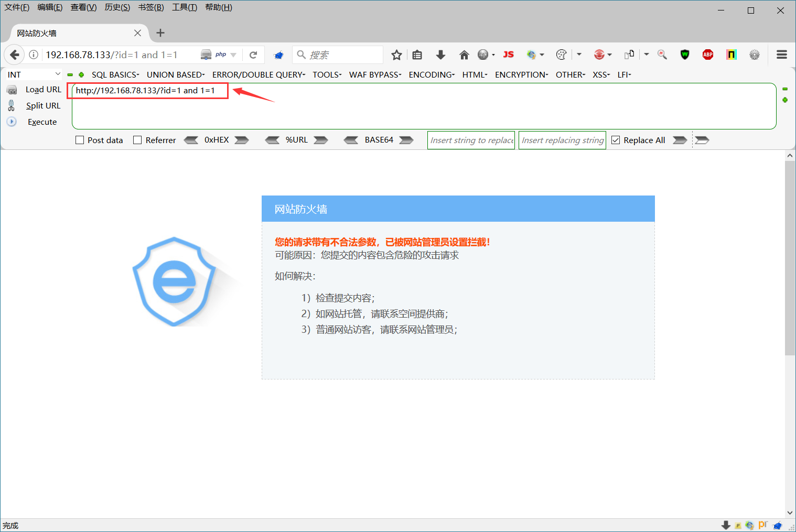Open the 工具(T) menu
This screenshot has width=796, height=532.
coord(185,7)
